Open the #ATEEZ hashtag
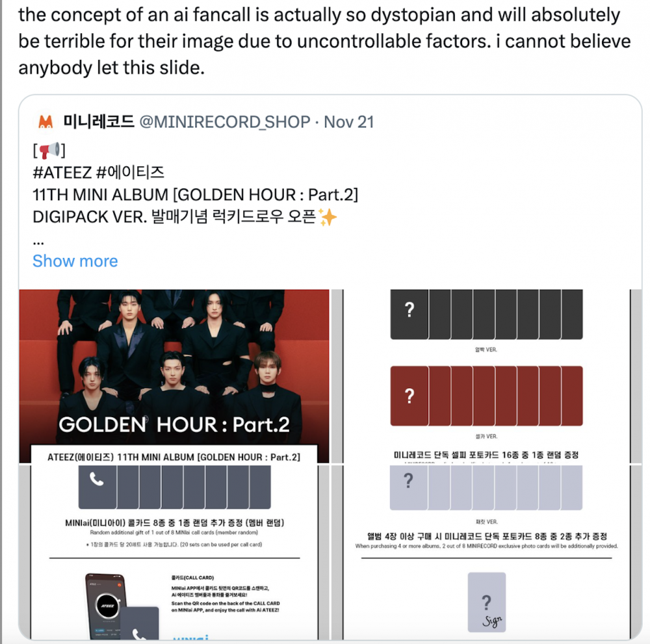This screenshot has width=650, height=644. click(62, 172)
